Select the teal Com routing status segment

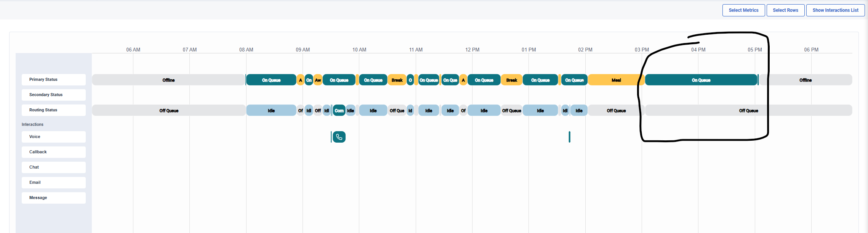click(x=339, y=111)
